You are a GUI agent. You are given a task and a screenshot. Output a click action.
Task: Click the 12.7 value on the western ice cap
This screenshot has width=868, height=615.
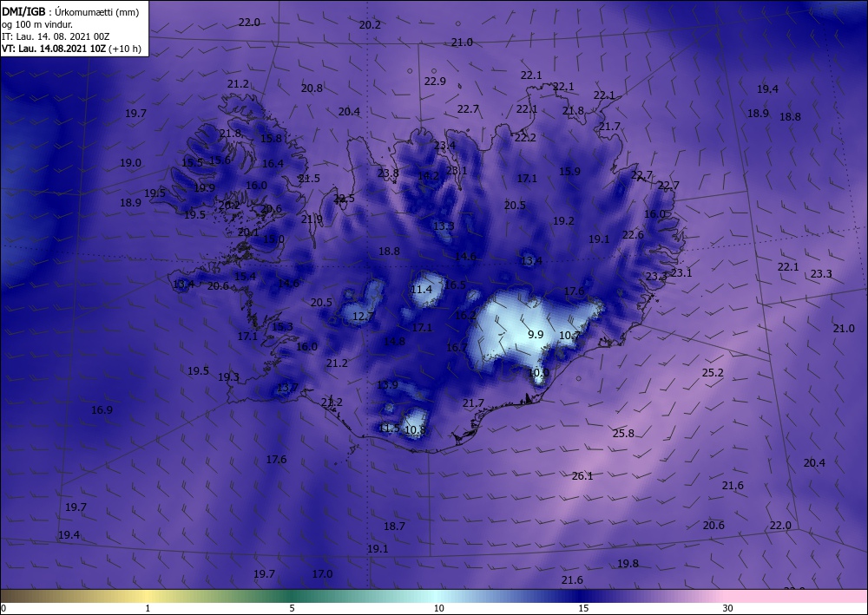[x=363, y=317]
